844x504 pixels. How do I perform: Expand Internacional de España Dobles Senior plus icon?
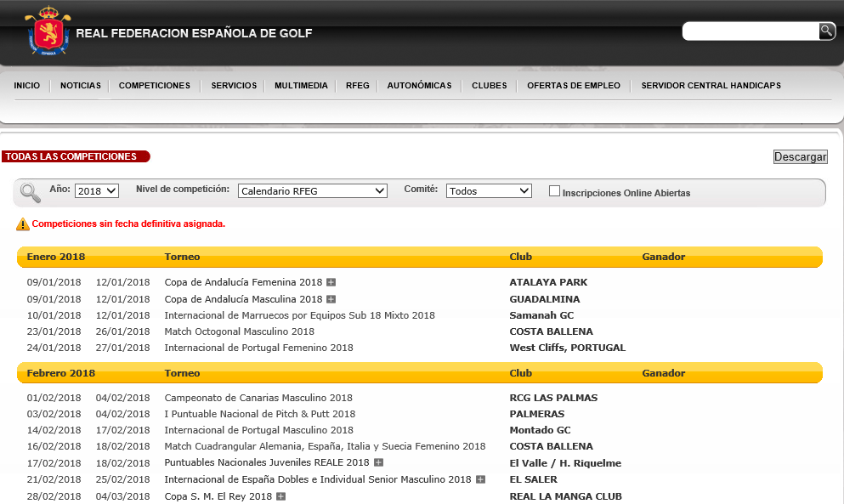pyautogui.click(x=480, y=479)
